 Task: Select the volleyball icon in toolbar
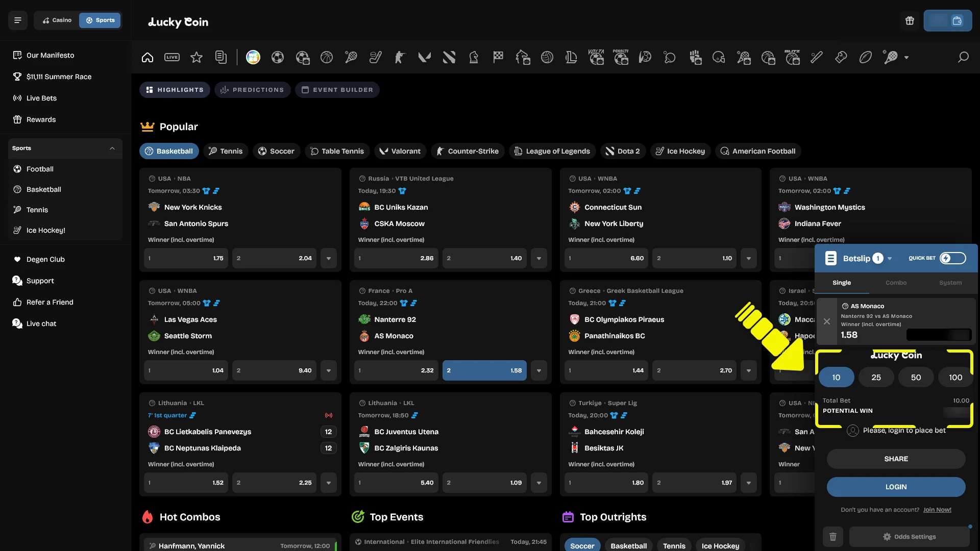(547, 57)
